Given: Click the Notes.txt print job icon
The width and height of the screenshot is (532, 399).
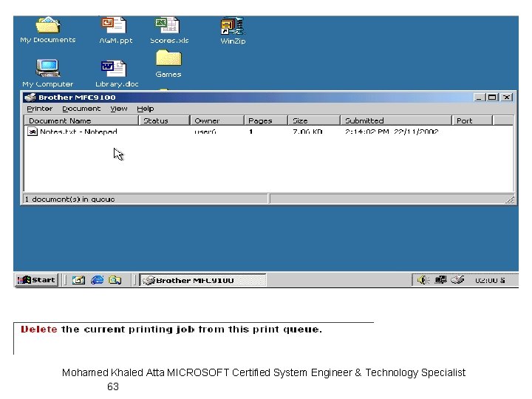Looking at the screenshot, I should tap(33, 132).
